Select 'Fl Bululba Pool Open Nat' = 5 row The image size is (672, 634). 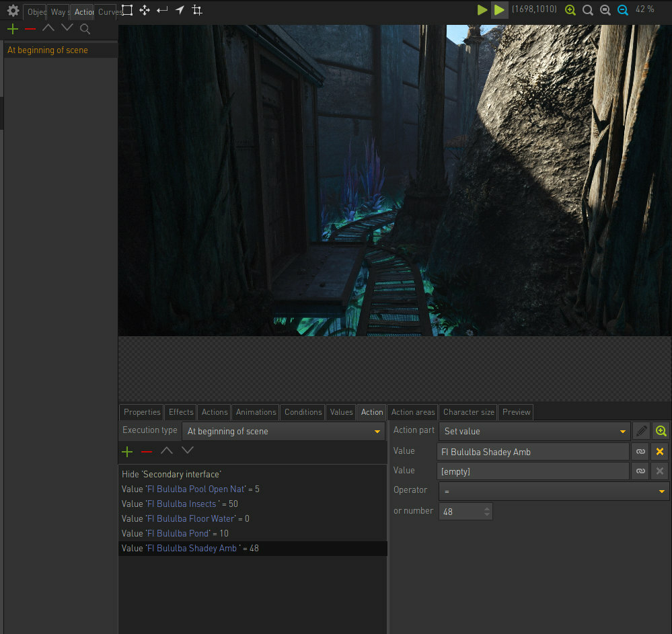(252, 489)
